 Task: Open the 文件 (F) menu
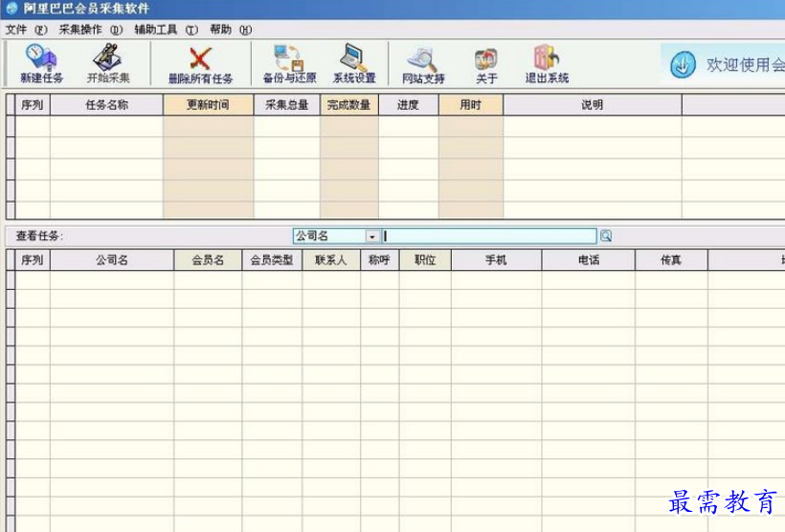point(26,30)
